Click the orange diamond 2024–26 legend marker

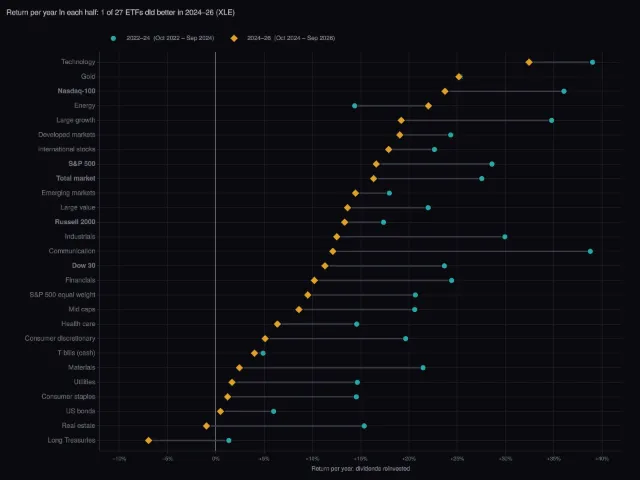(x=234, y=38)
